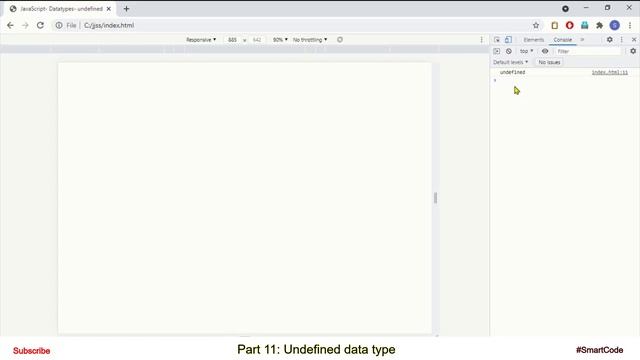Click the browser back arrow

pos(10,25)
